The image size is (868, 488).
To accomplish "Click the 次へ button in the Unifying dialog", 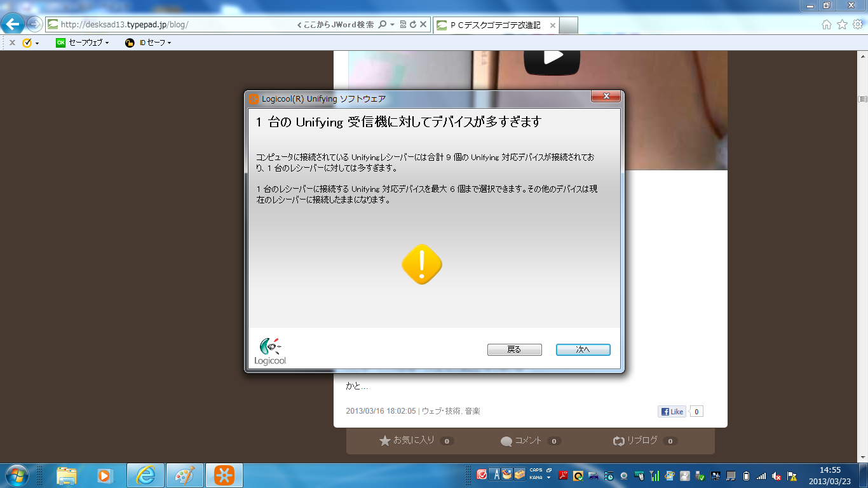I will (583, 349).
